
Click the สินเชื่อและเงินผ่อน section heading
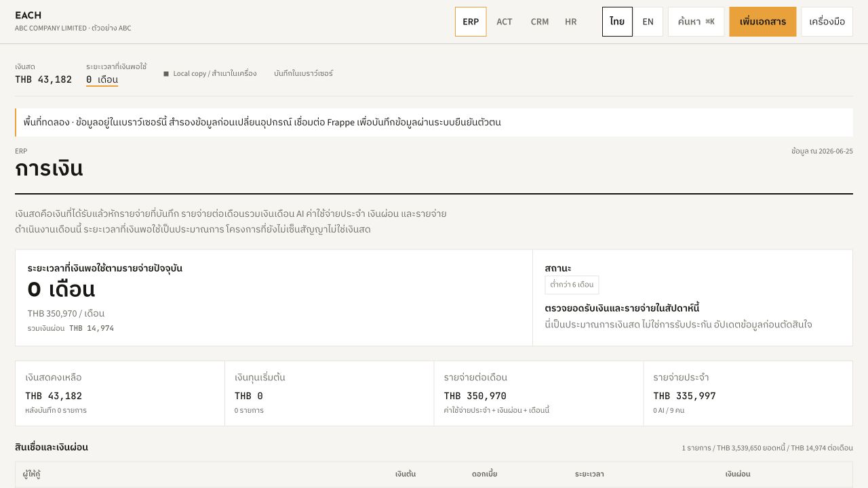click(52, 447)
